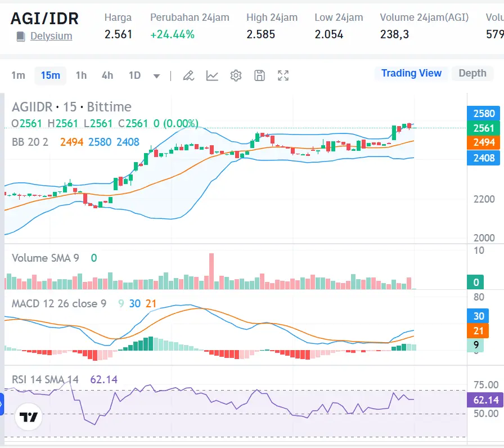Open the chart style line icon
Image resolution: width=504 pixels, height=448 pixels.
(x=212, y=75)
